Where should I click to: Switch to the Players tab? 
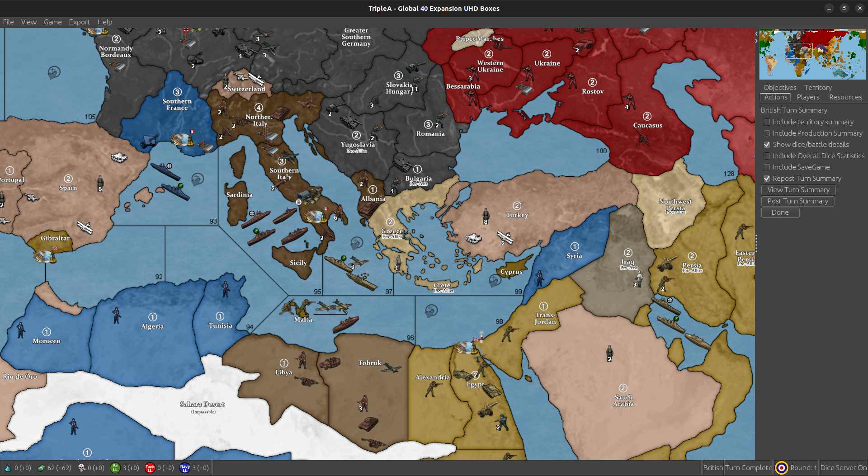(x=808, y=97)
